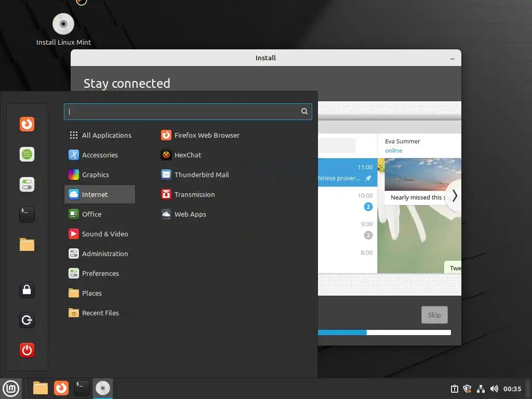This screenshot has width=532, height=399.
Task: Click the Linux Mint menu button
Action: [x=11, y=389]
